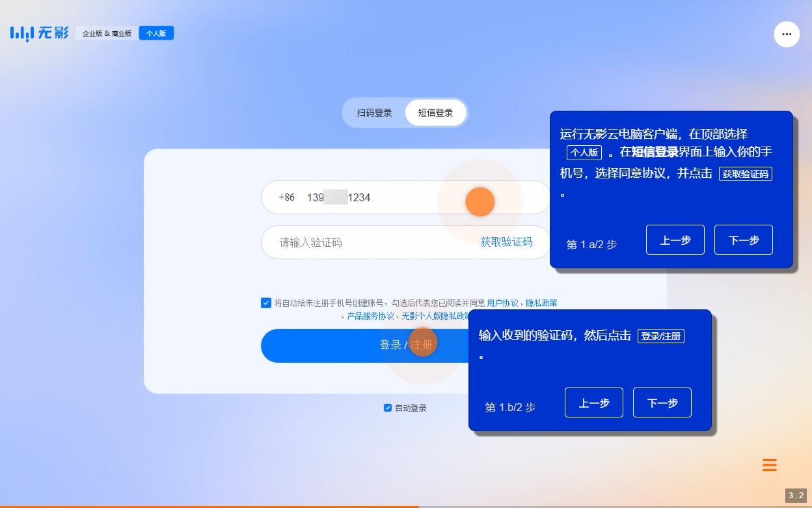Switch to 扫码登录 scan login tab
Image resolution: width=812 pixels, height=508 pixels.
pos(375,112)
